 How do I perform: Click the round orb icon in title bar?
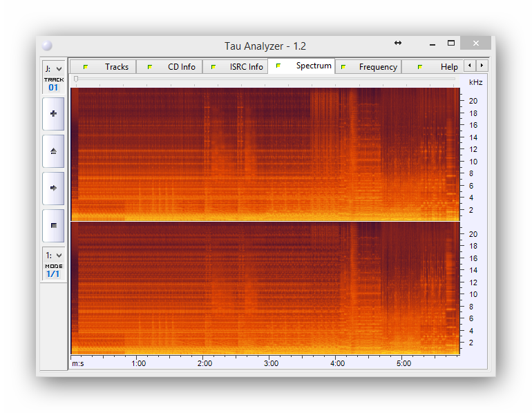47,46
